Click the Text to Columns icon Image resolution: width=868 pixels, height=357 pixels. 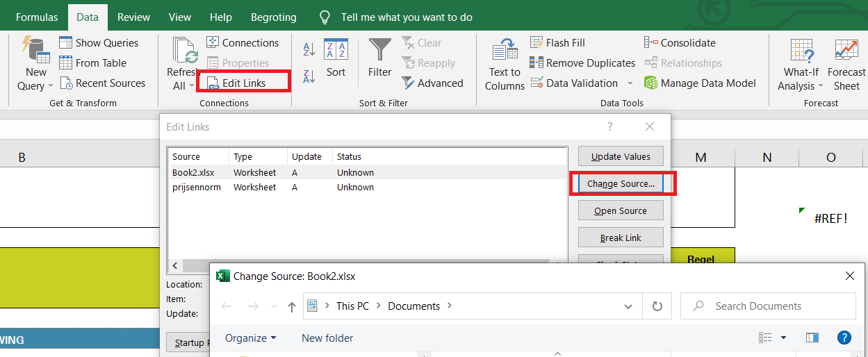pos(505,51)
